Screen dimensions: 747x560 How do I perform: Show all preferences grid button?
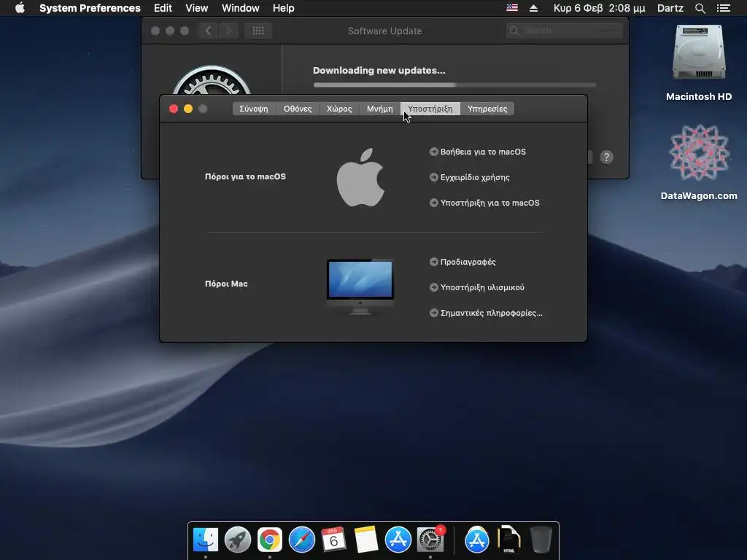pos(258,31)
